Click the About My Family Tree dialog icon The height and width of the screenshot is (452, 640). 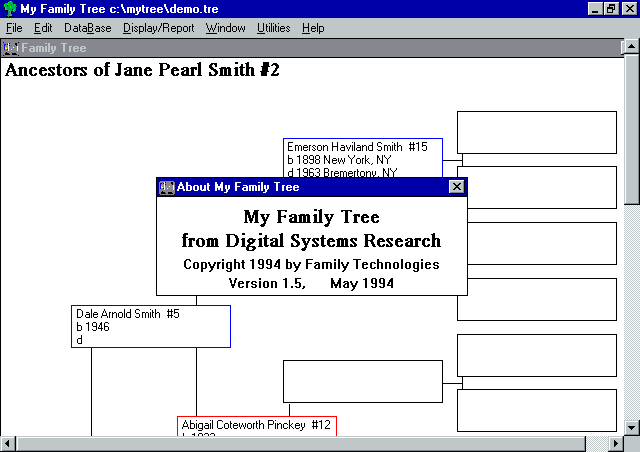167,187
